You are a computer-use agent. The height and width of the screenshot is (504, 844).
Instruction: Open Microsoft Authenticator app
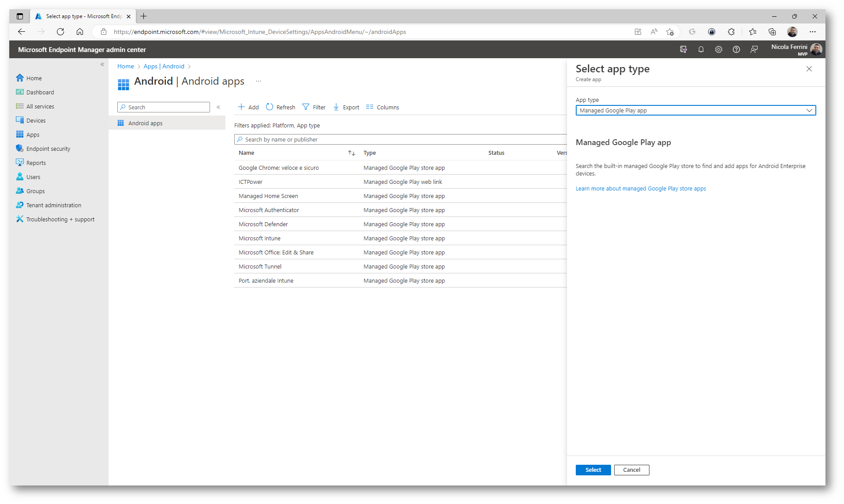(x=269, y=210)
